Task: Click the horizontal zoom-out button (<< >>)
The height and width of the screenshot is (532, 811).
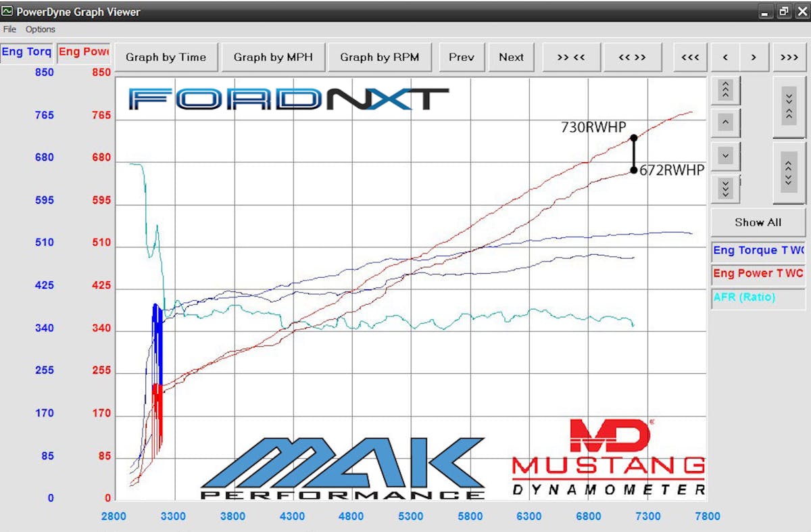Action: (x=632, y=57)
